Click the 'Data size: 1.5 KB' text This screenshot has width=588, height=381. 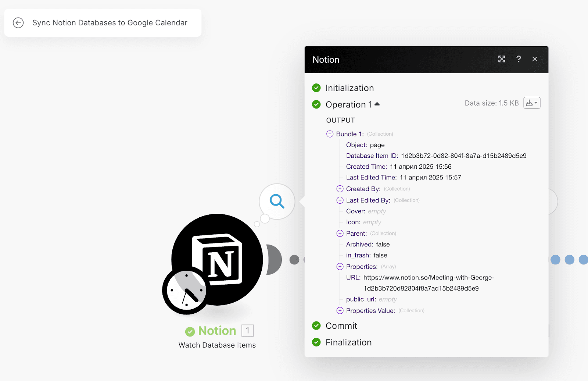click(x=492, y=103)
